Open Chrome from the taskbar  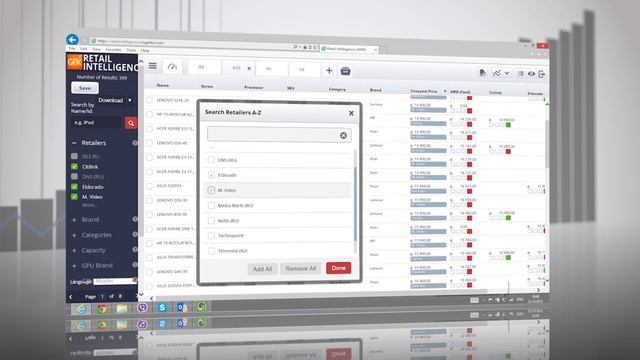point(101,309)
